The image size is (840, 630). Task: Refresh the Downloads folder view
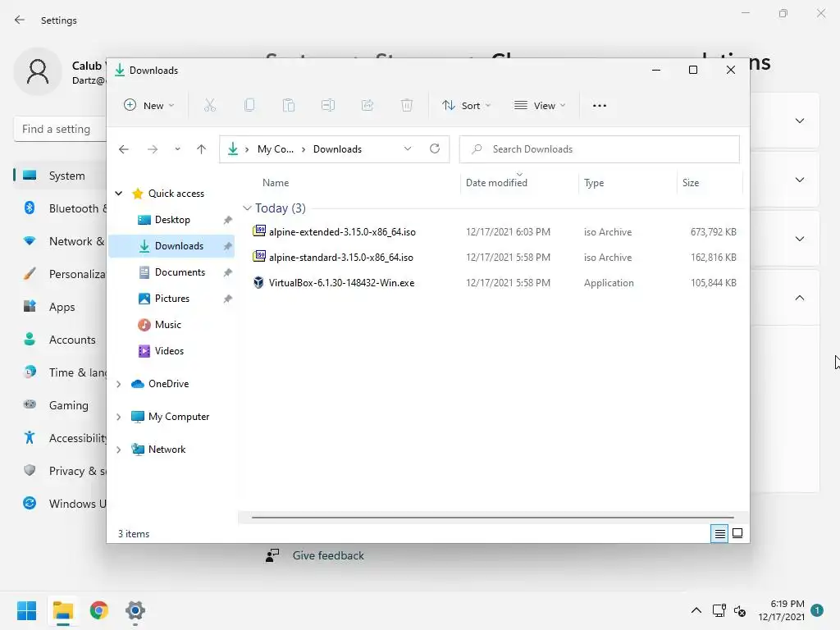[x=435, y=148]
